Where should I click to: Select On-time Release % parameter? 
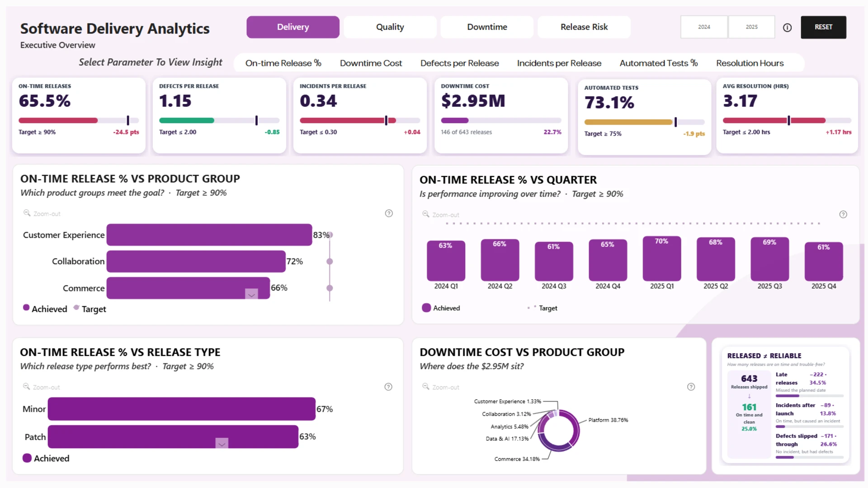pos(283,63)
